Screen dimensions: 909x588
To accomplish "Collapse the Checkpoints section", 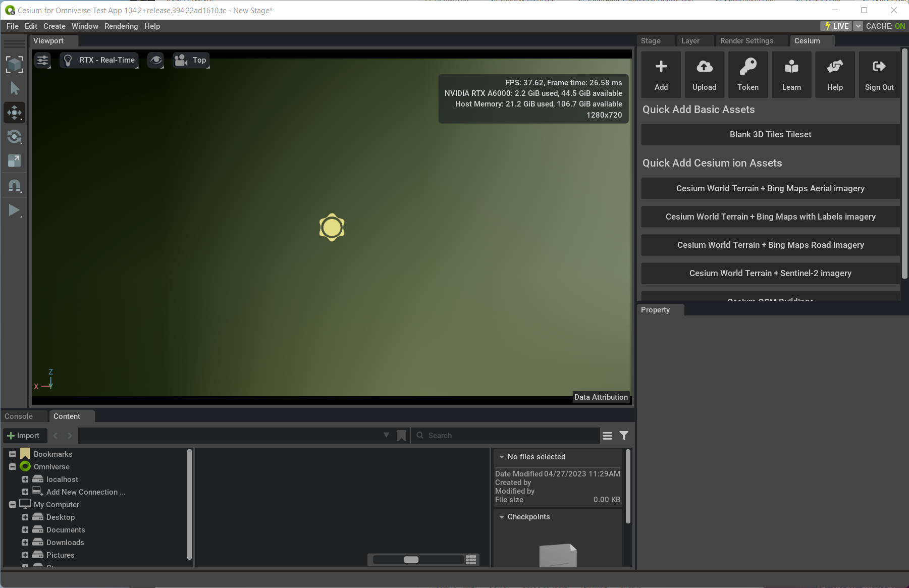I will [x=502, y=516].
